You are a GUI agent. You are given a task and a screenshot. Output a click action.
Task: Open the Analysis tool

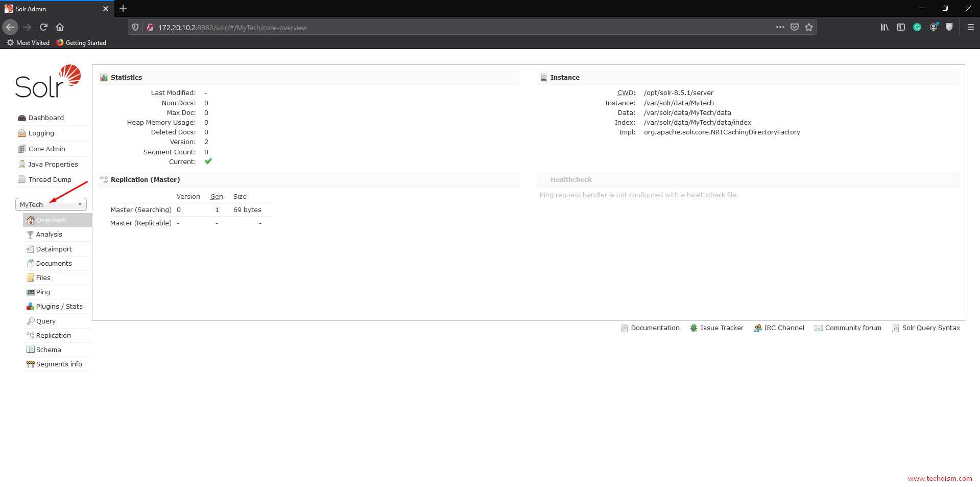tap(49, 235)
